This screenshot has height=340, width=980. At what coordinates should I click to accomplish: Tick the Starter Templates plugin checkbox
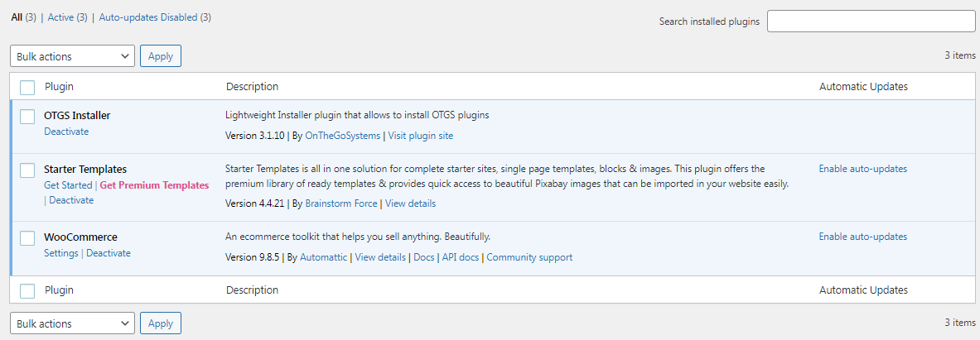(x=27, y=170)
